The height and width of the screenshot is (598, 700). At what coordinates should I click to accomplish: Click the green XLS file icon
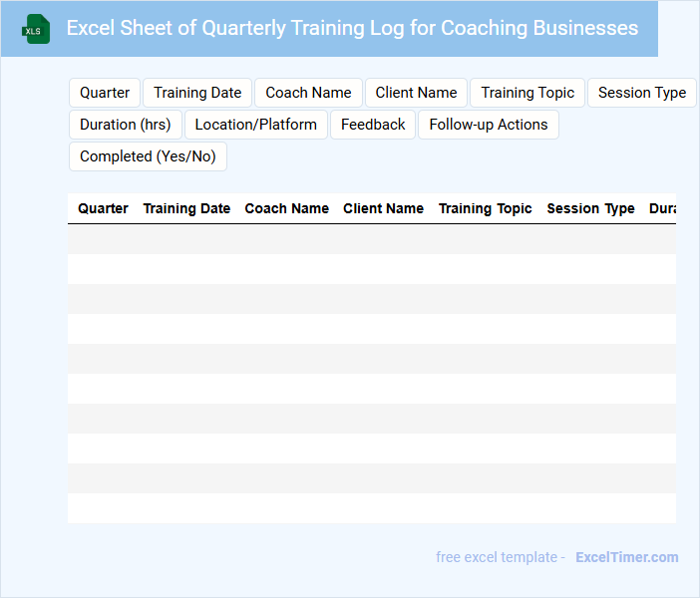[36, 29]
